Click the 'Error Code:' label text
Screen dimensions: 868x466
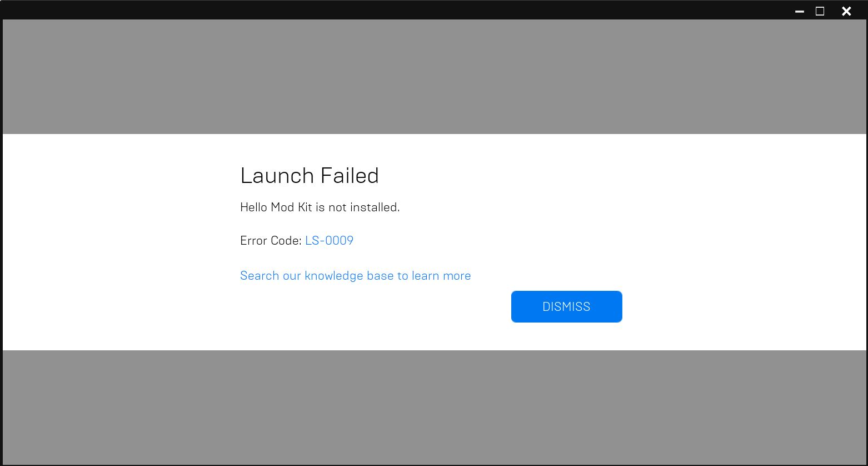tap(271, 240)
